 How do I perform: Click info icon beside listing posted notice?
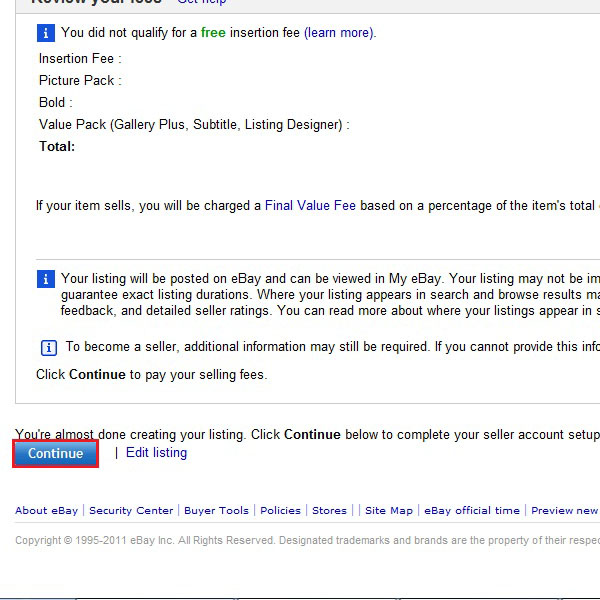[46, 279]
